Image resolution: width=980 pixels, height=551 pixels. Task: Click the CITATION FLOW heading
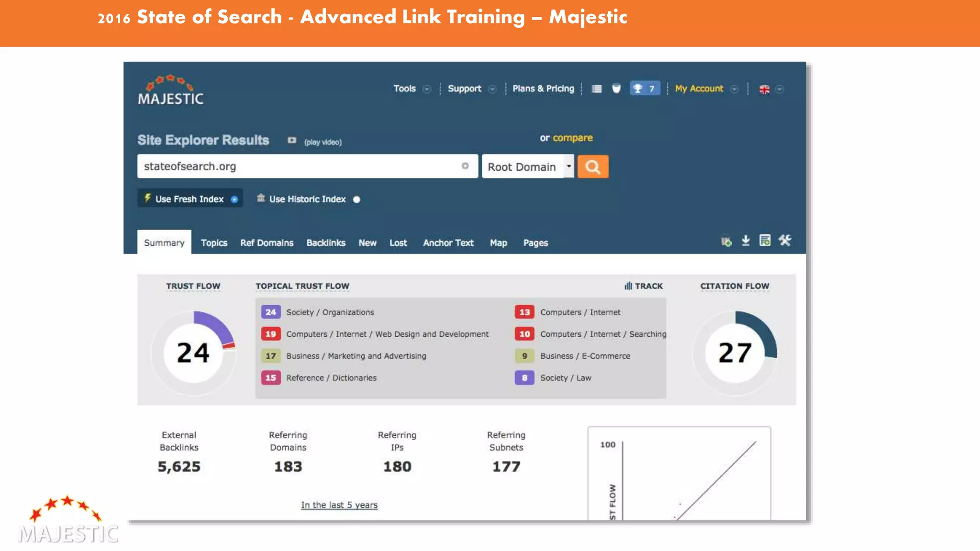[x=735, y=286]
